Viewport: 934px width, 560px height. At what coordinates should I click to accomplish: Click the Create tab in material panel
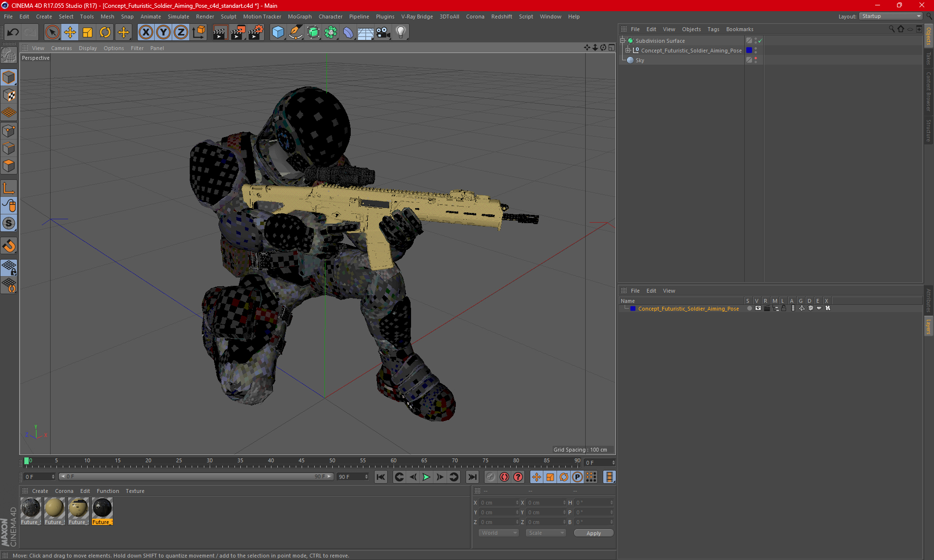tap(39, 490)
